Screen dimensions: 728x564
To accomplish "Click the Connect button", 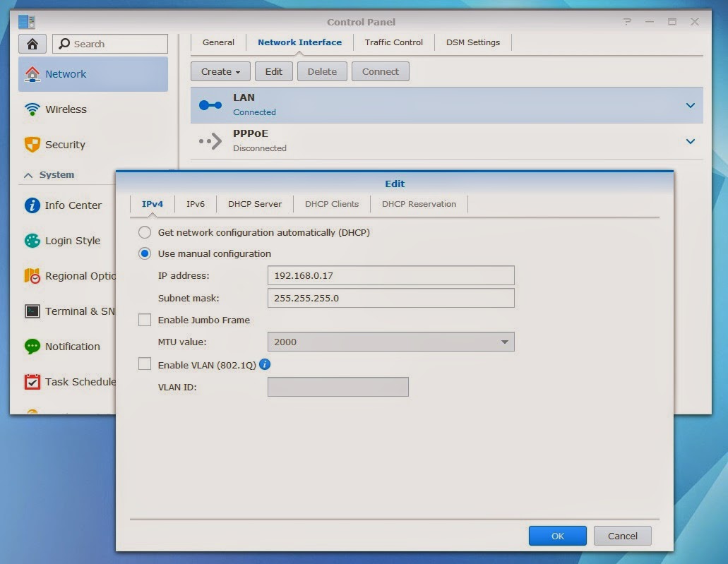I will click(x=381, y=71).
